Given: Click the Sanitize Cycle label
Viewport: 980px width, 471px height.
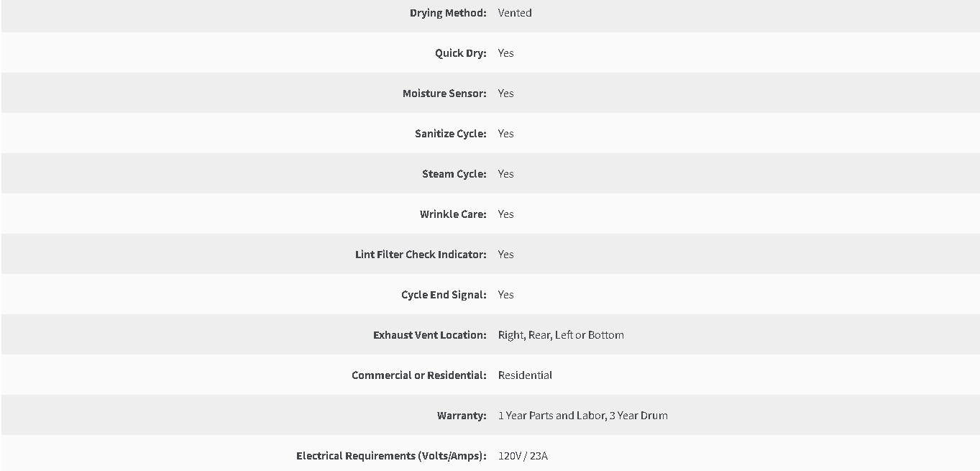Looking at the screenshot, I should [451, 134].
